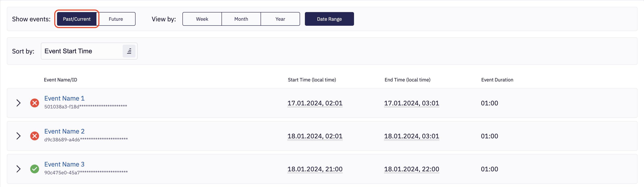The width and height of the screenshot is (644, 187).
Task: Show Past/Current events
Action: pos(77,19)
